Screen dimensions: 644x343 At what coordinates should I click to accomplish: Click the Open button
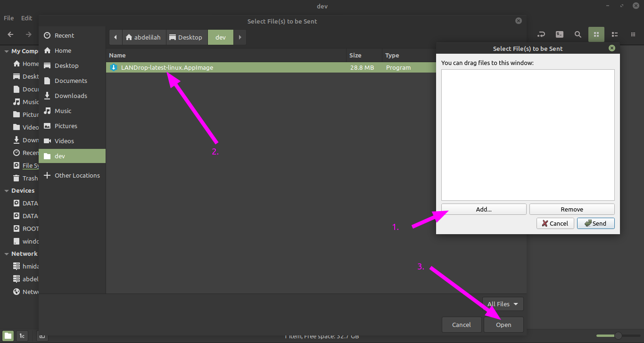tap(503, 325)
